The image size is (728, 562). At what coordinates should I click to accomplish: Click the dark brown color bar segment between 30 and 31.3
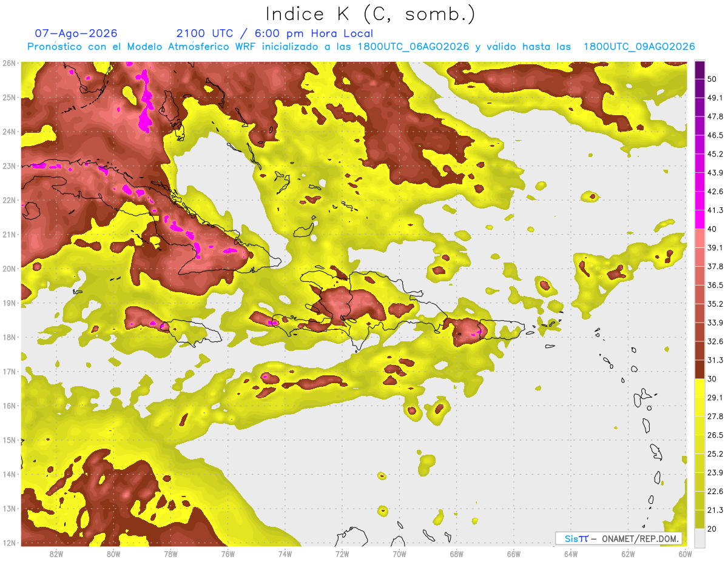click(x=699, y=369)
